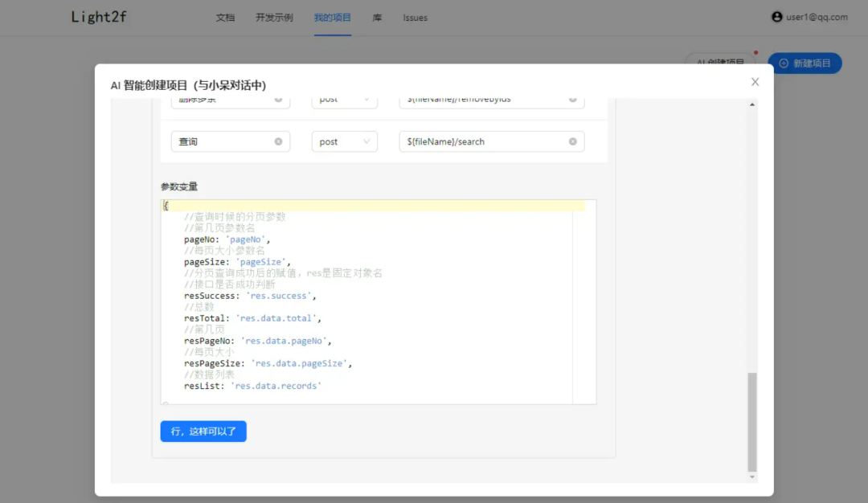Open the Issues page

click(415, 17)
